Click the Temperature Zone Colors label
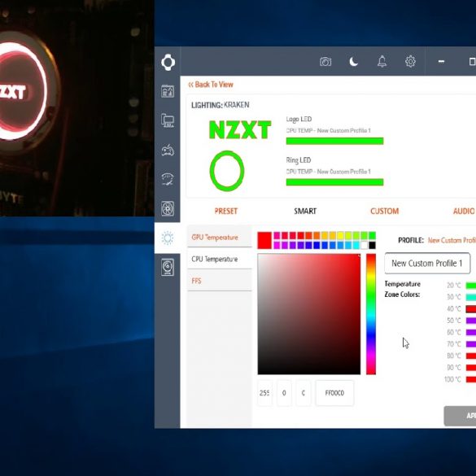 (x=403, y=289)
